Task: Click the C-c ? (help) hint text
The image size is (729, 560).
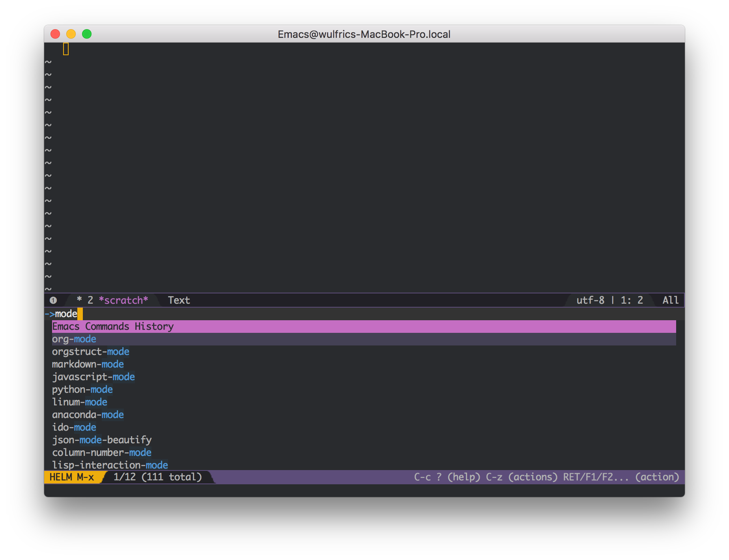Action: pyautogui.click(x=446, y=477)
